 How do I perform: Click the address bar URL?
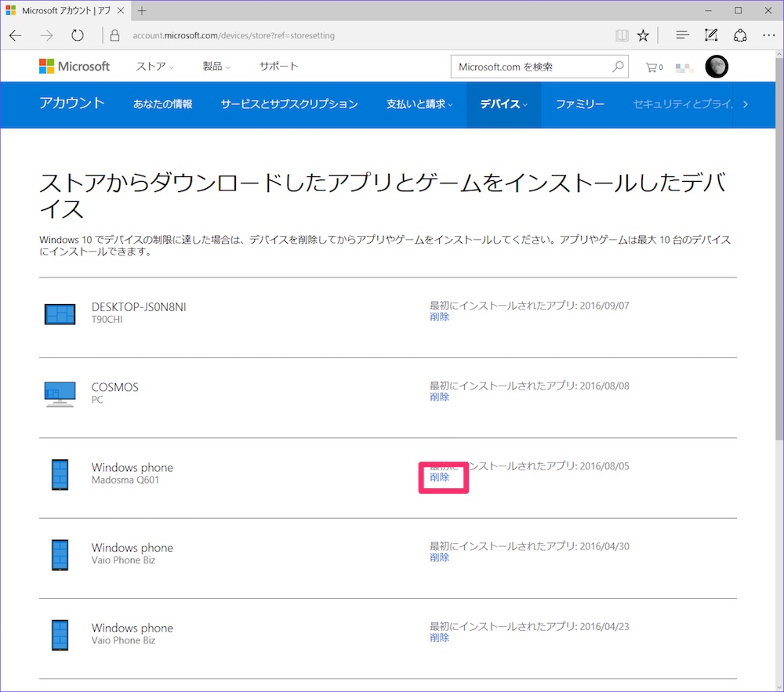click(x=234, y=35)
